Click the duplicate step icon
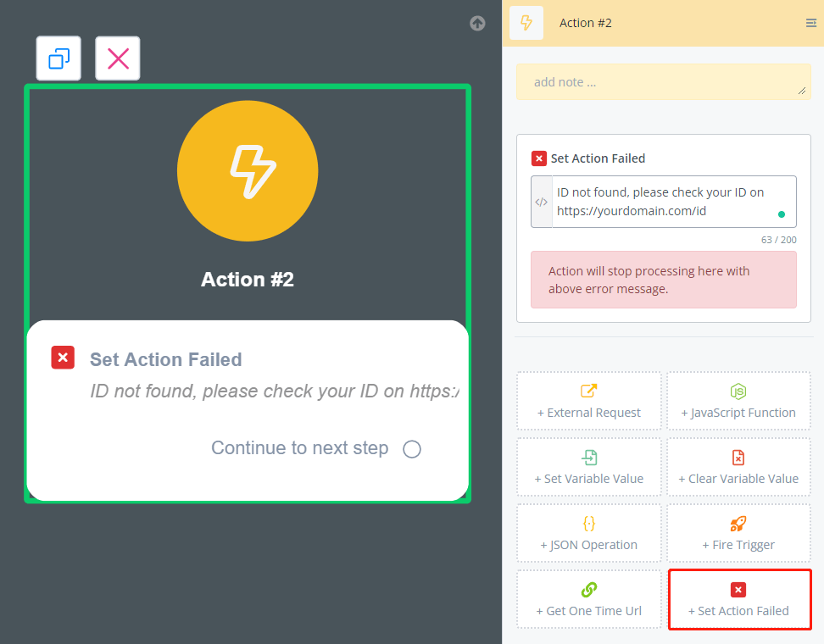824x644 pixels. tap(58, 58)
